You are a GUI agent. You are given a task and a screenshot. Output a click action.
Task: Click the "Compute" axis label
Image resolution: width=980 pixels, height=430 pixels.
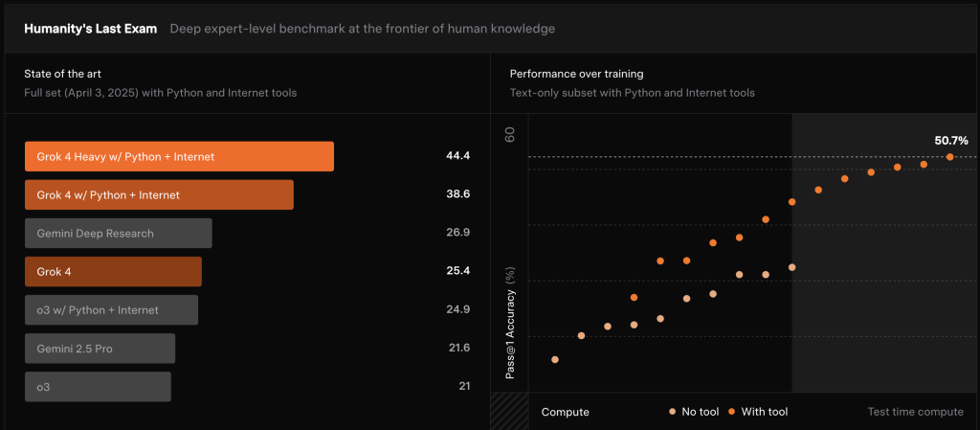[x=565, y=412]
